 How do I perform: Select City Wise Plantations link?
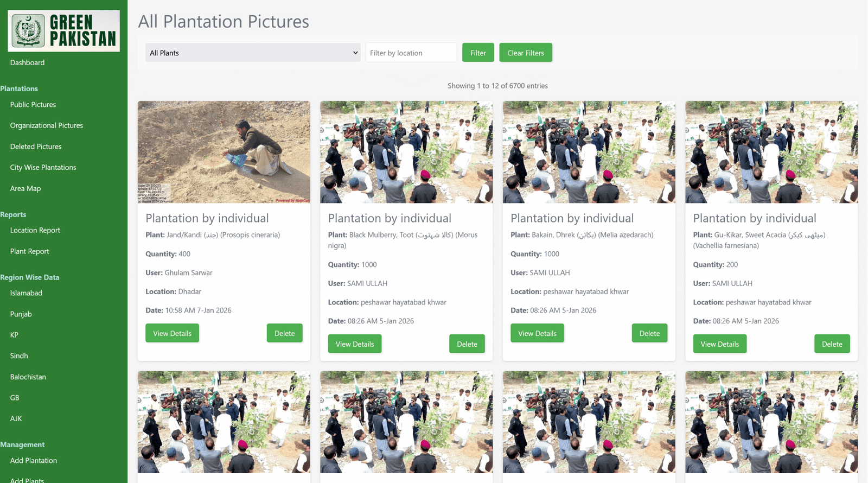click(x=43, y=167)
